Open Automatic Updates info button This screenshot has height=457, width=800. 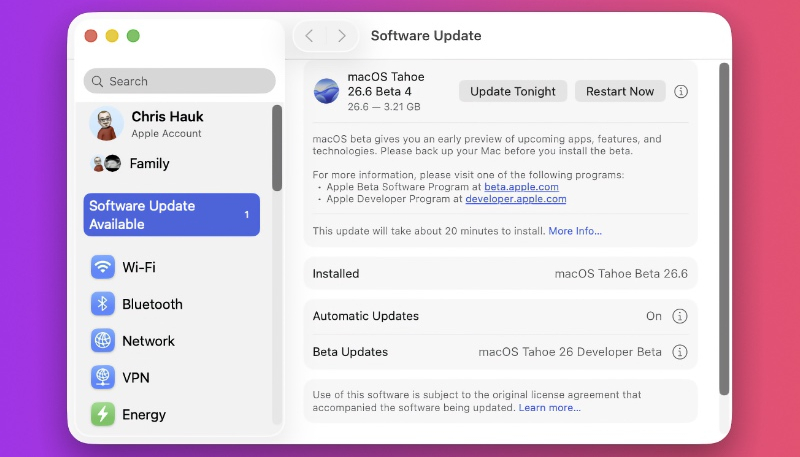680,316
